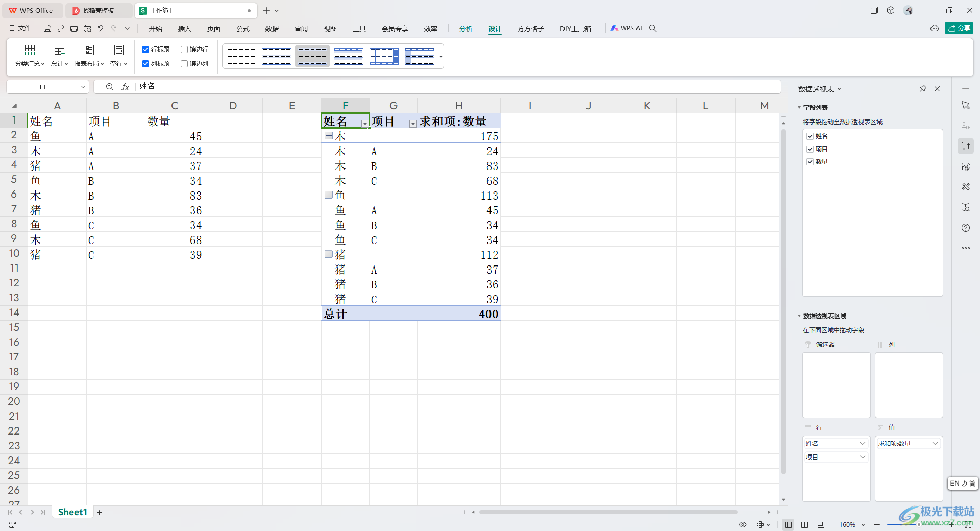
Task: Add a new sheet with plus button
Action: coord(100,513)
